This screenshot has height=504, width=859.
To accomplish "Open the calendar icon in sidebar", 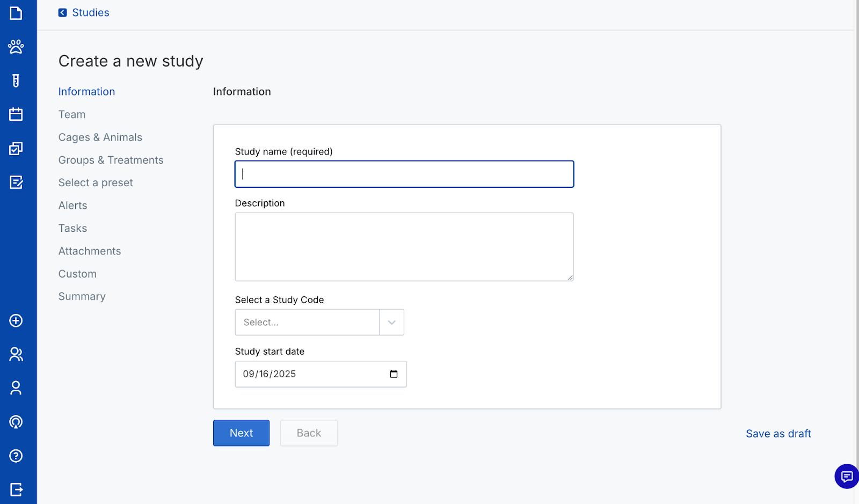I will (16, 114).
